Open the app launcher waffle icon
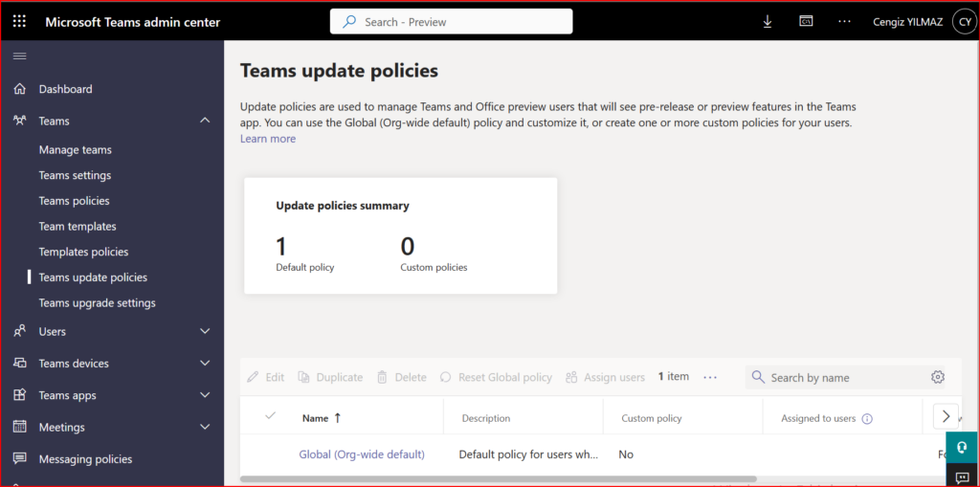 (x=20, y=22)
